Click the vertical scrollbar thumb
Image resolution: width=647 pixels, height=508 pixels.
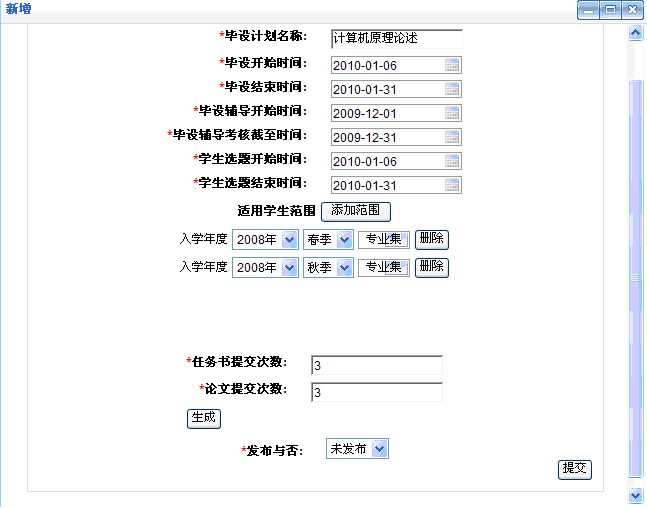(635, 279)
